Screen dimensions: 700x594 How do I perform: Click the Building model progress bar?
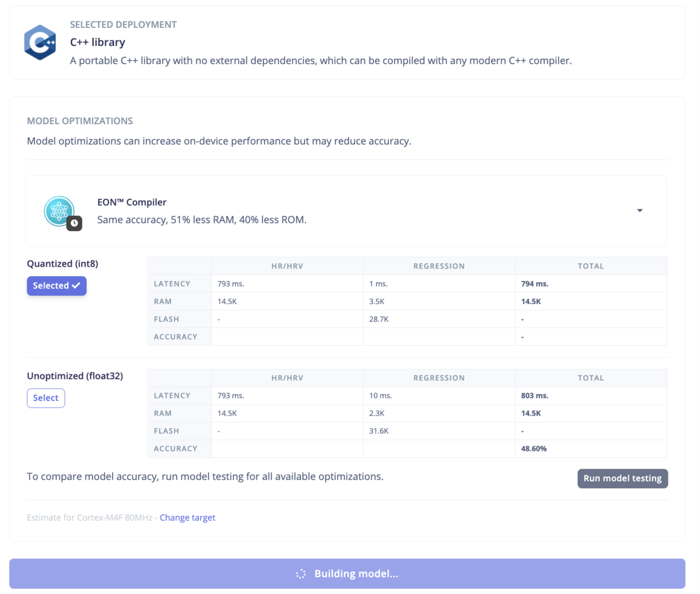coord(347,574)
